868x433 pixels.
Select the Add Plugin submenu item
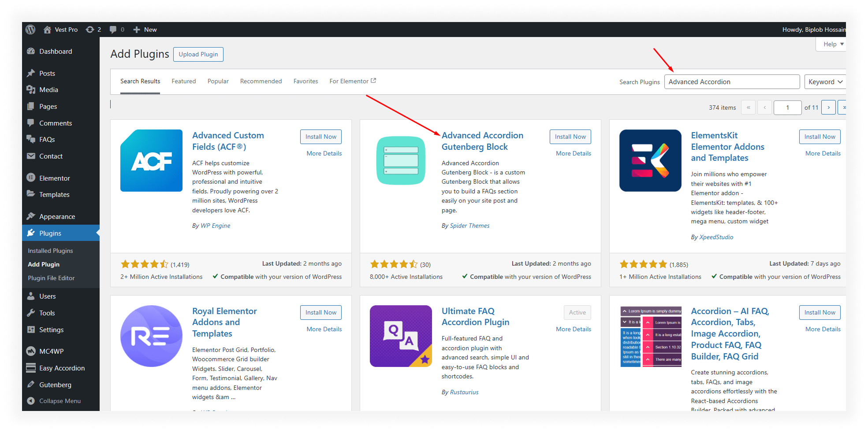point(44,264)
